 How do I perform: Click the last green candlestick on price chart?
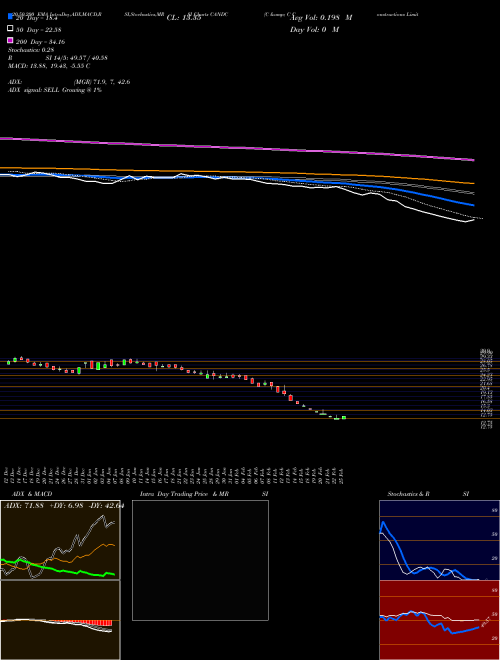click(x=344, y=418)
